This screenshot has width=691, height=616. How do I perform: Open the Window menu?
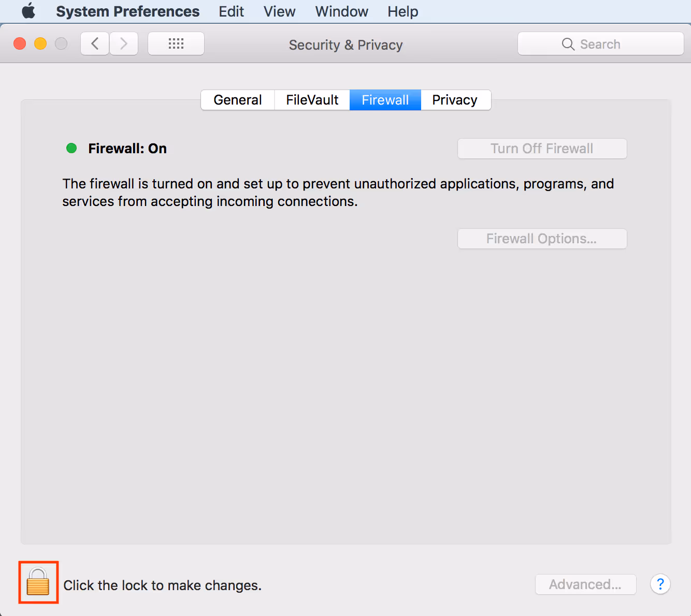click(x=342, y=11)
